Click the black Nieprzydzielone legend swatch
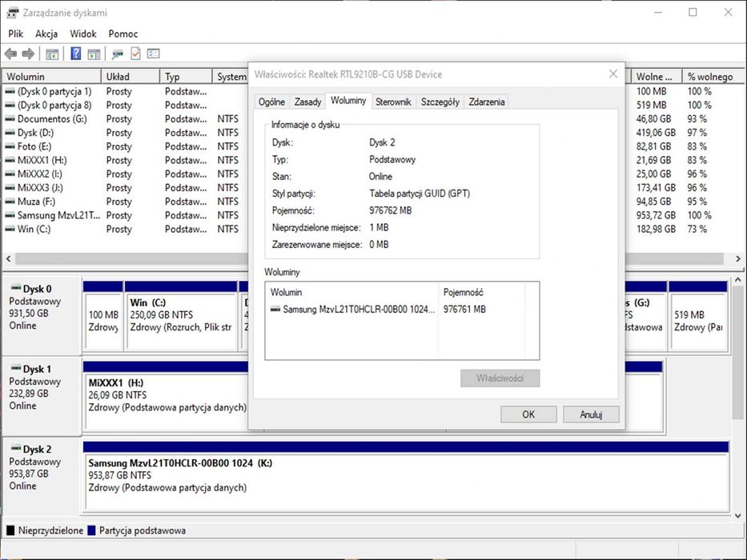The image size is (747, 560). (x=10, y=530)
